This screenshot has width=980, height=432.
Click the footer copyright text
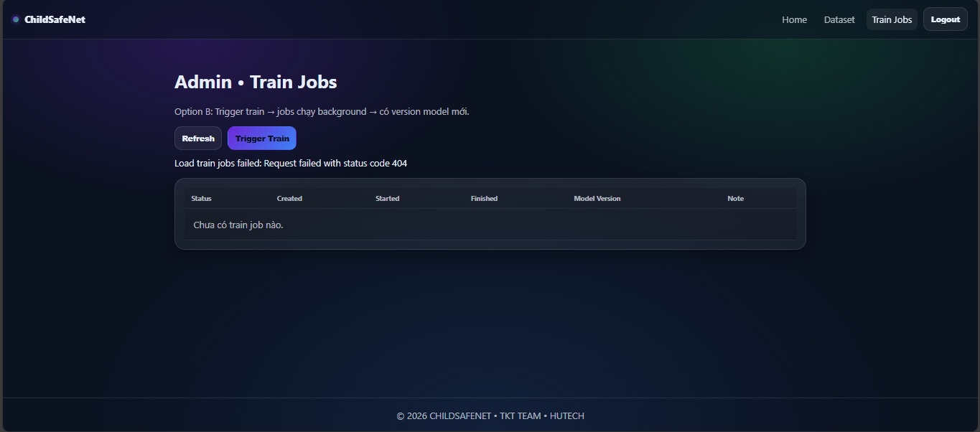[490, 415]
